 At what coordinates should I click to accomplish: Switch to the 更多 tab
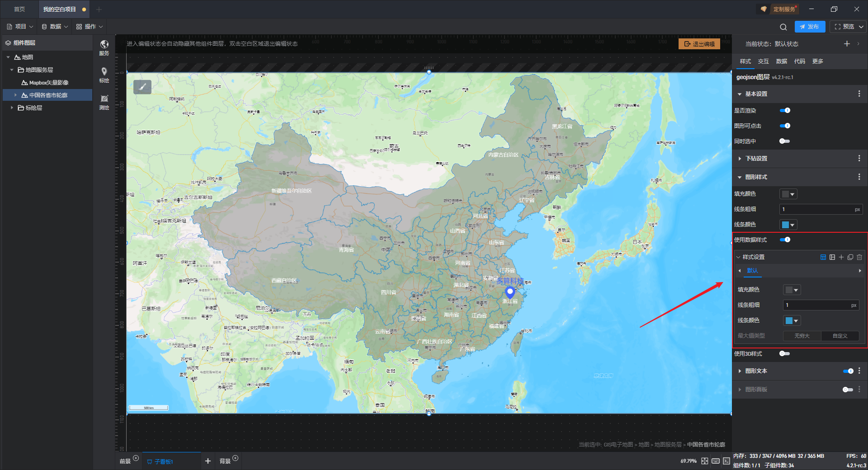click(817, 61)
